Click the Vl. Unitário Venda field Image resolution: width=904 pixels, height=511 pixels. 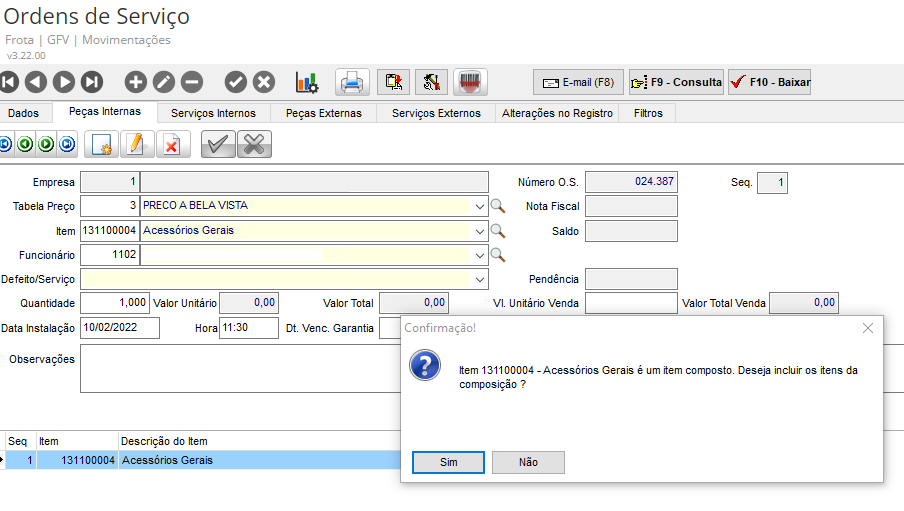pyautogui.click(x=631, y=303)
